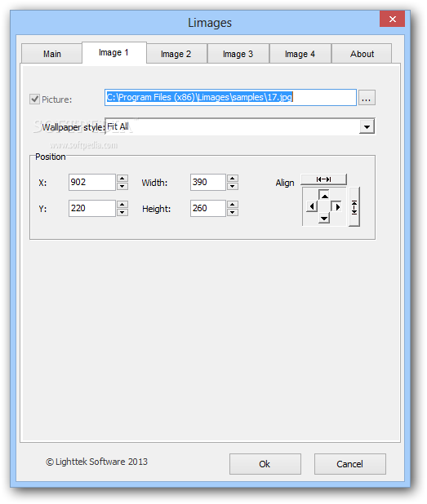Decrease the Width value with down spinner
Image resolution: width=427 pixels, height=504 pixels.
pyautogui.click(x=233, y=187)
